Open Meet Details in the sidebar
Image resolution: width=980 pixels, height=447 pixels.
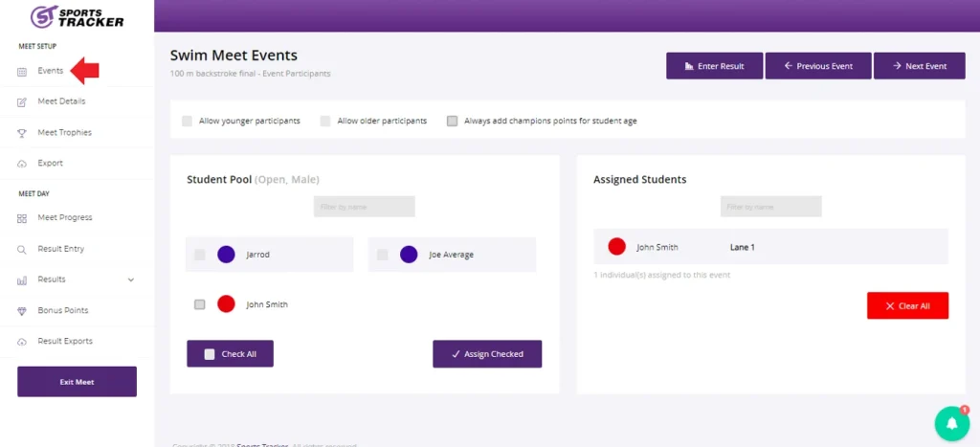[x=62, y=101]
